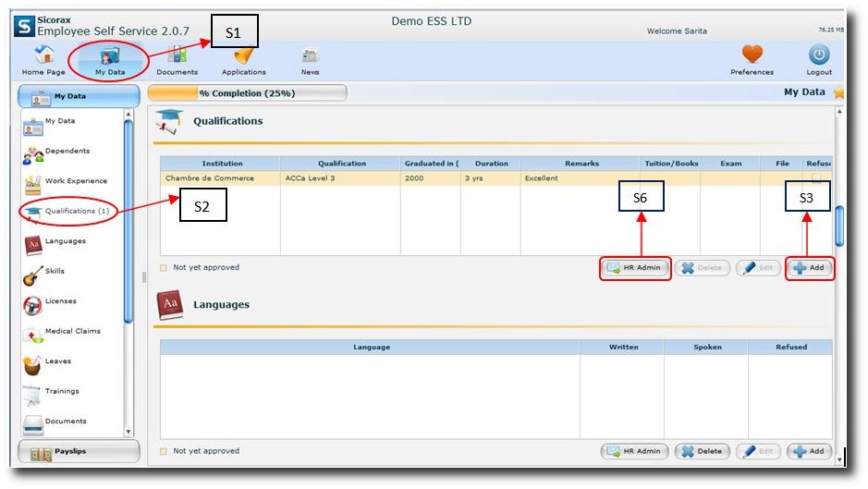Collapse the My Data sidebar header
The width and height of the screenshot is (868, 489).
coord(79,96)
